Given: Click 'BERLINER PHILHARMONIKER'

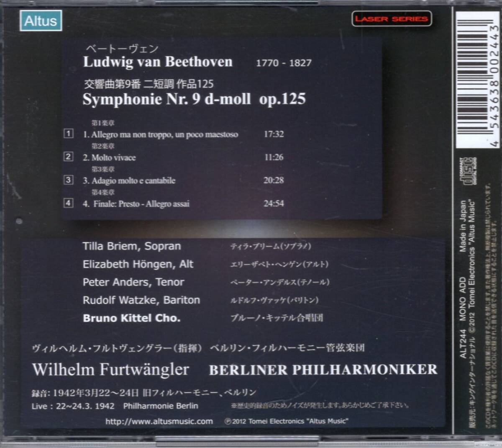Looking at the screenshot, I should [323, 370].
